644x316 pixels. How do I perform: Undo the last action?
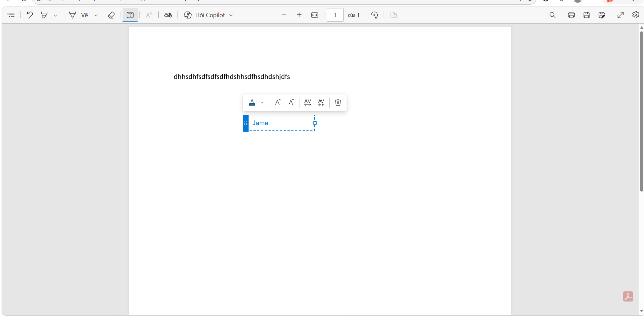30,15
